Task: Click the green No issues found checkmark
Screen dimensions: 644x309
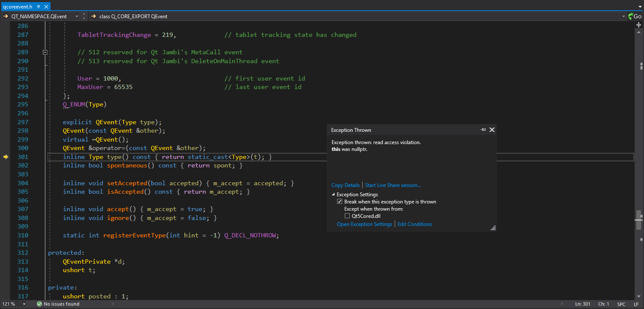Action: tap(39, 304)
